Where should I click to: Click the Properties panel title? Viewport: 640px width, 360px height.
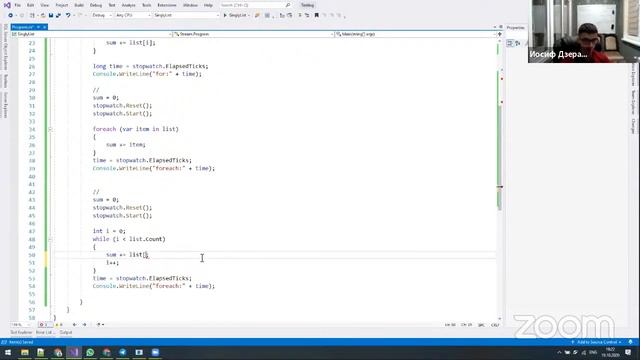(516, 28)
